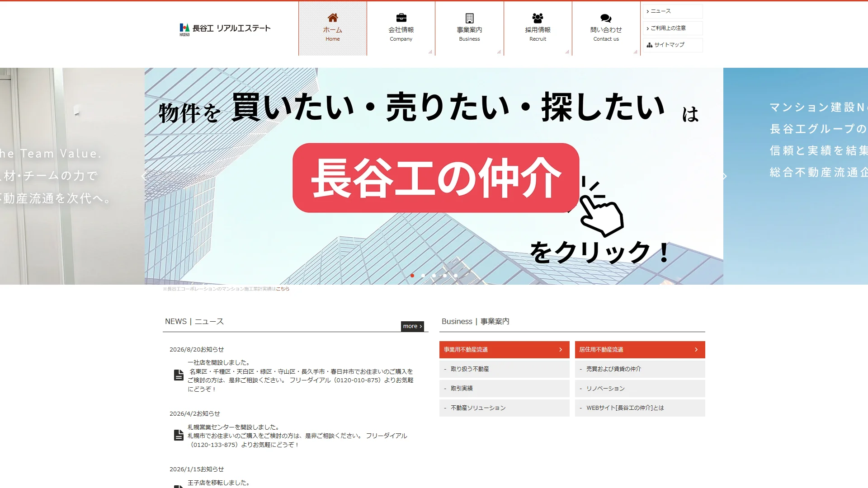Go to the next slide arrow
868x488 pixels.
coord(724,176)
